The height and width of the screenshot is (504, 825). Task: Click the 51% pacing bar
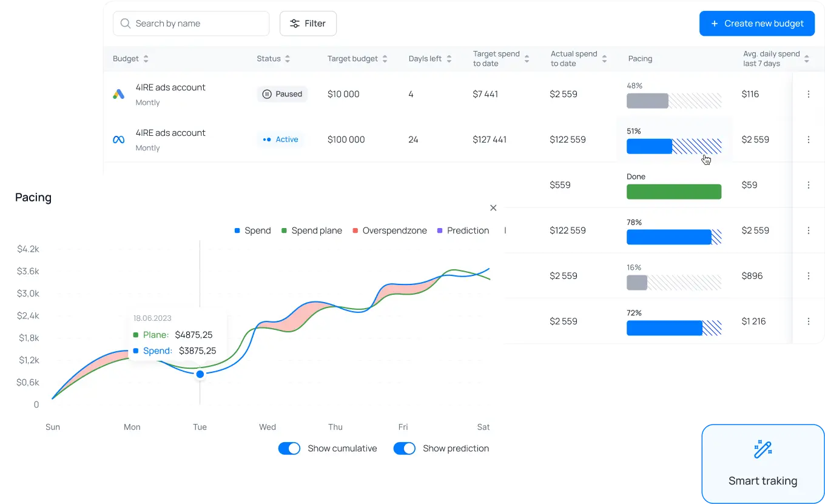click(x=674, y=146)
